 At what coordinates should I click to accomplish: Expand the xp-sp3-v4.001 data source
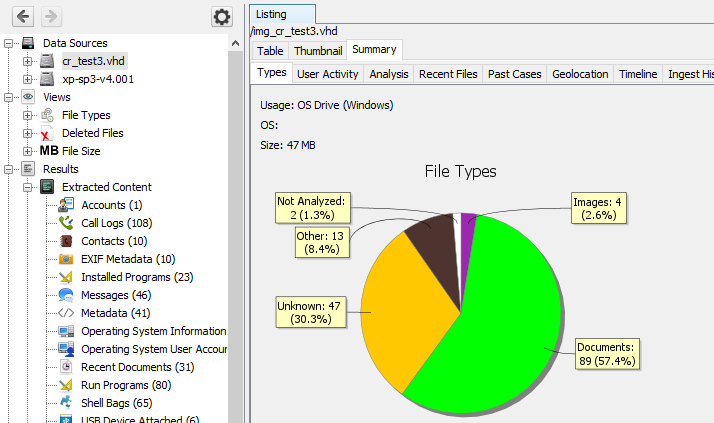coord(27,79)
